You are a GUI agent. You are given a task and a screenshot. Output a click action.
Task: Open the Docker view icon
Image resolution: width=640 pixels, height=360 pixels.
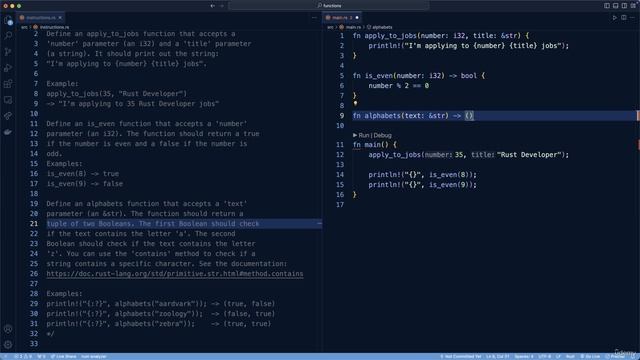point(8,132)
